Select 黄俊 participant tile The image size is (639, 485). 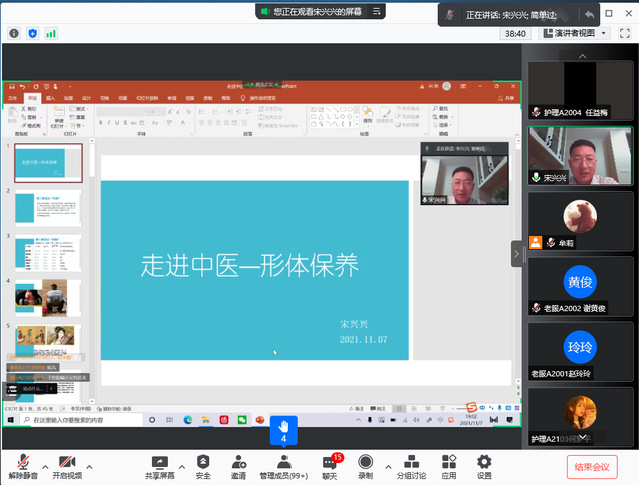pyautogui.click(x=580, y=282)
